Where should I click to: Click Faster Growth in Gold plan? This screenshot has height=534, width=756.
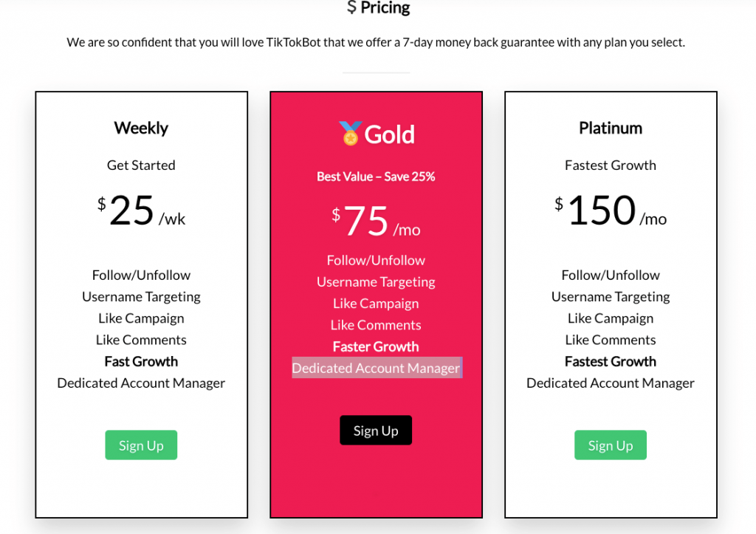(x=376, y=346)
